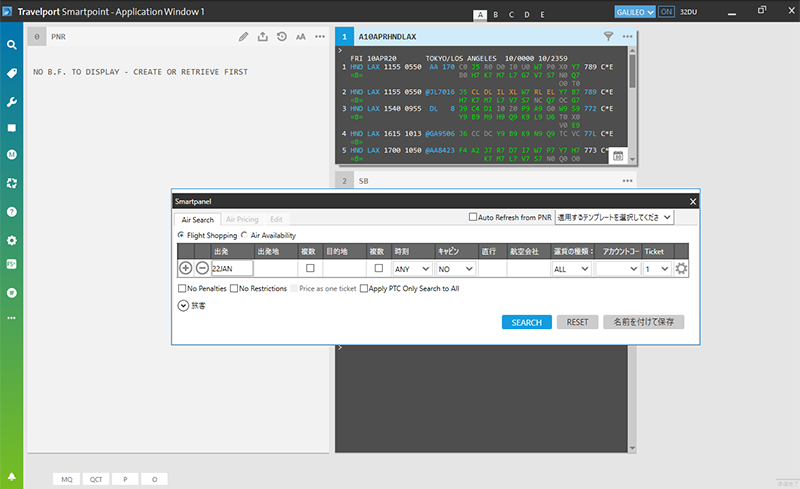The image size is (800, 489).
Task: Open the template selection dropdown in Smartpanel
Action: (614, 217)
